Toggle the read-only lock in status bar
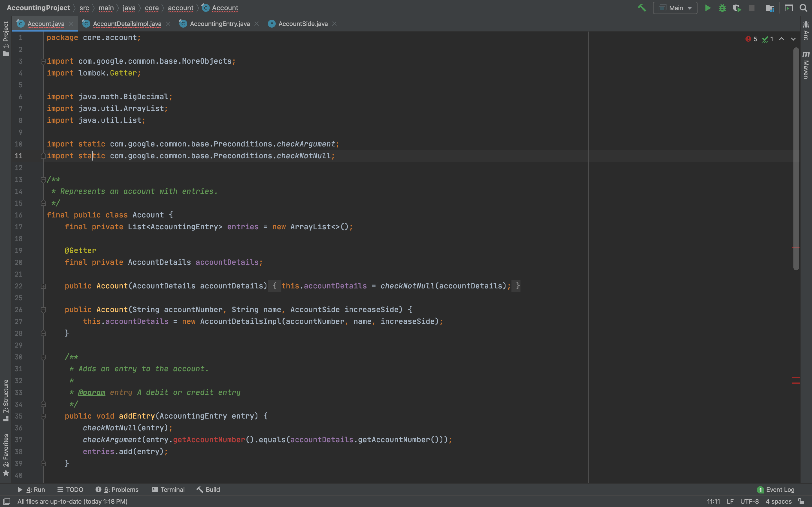This screenshot has height=507, width=812. pyautogui.click(x=801, y=501)
